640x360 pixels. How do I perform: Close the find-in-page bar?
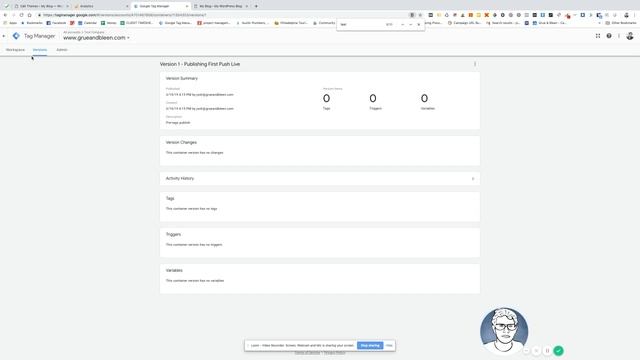[x=419, y=24]
